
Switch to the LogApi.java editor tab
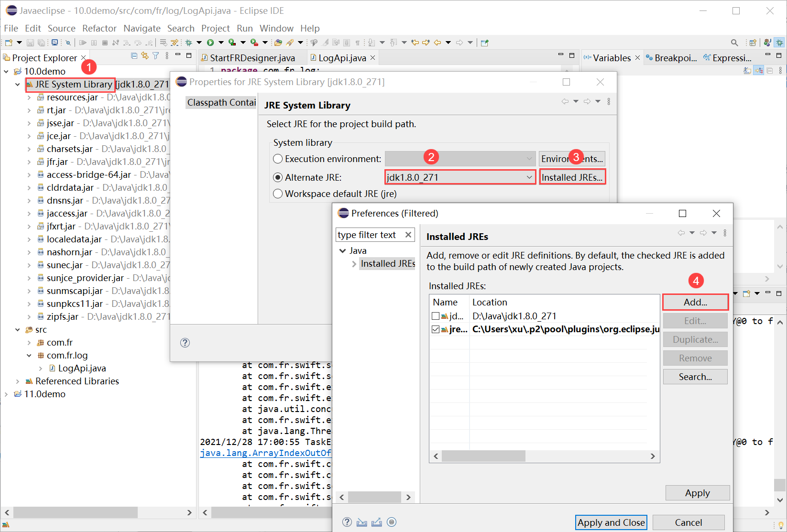(x=341, y=58)
